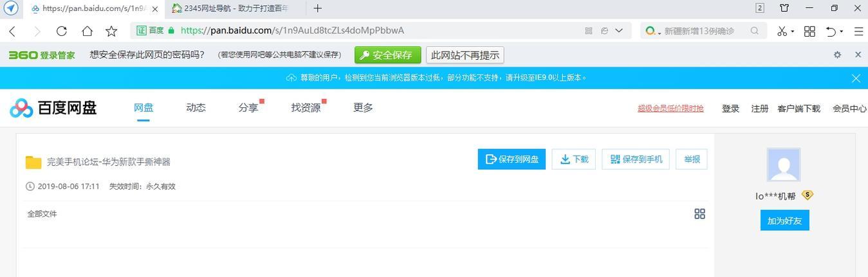Screen dimensions: 868x277
Task: Click the browser home button
Action: [x=87, y=31]
